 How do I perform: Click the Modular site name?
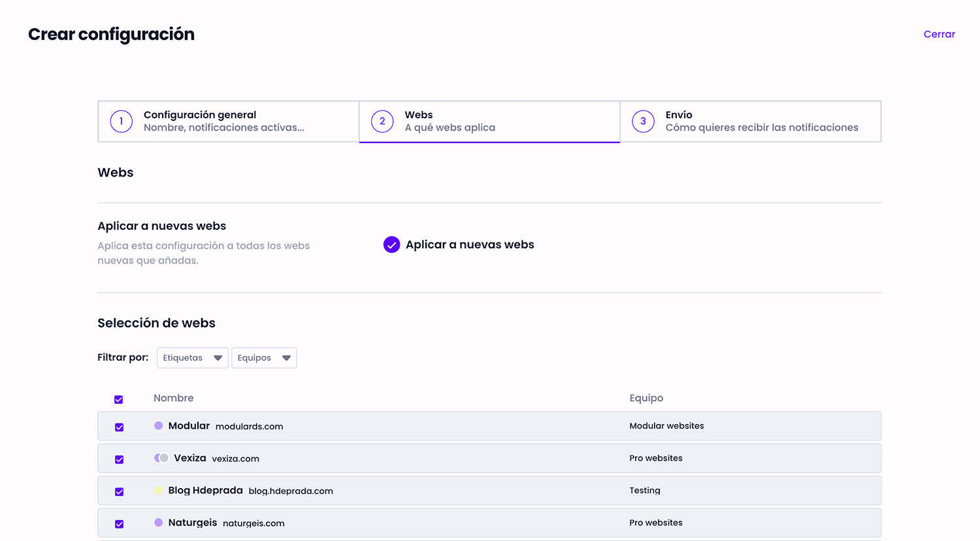pyautogui.click(x=189, y=425)
